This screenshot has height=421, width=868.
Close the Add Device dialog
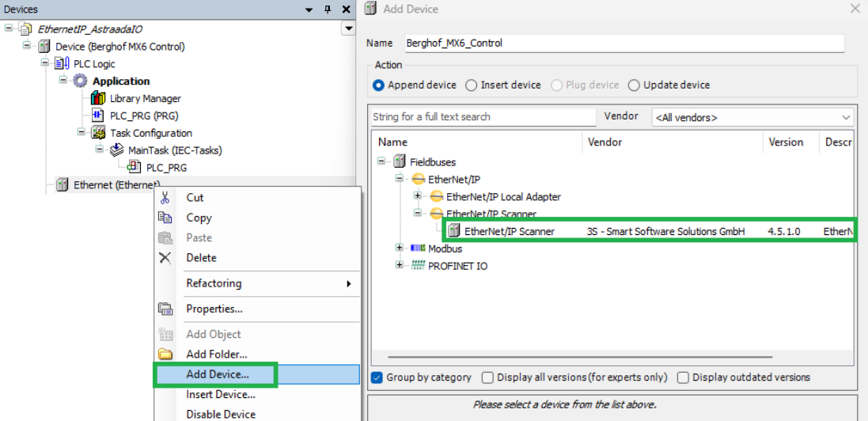coord(855,9)
